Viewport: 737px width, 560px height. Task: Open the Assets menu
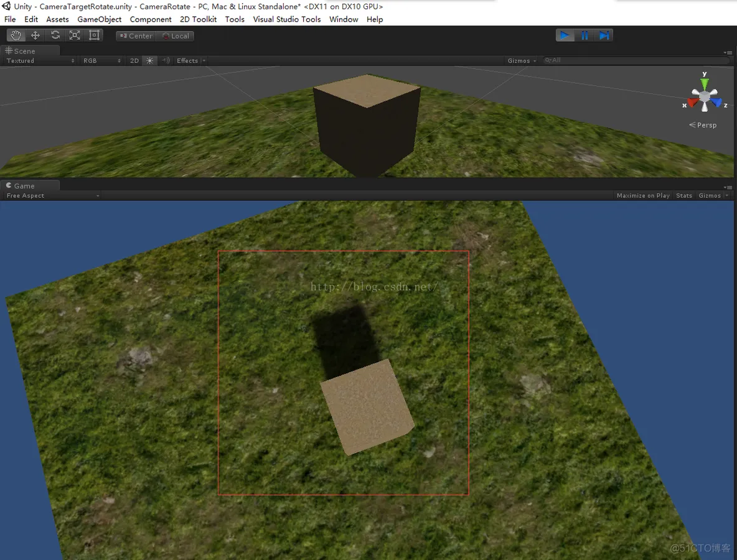(x=57, y=19)
